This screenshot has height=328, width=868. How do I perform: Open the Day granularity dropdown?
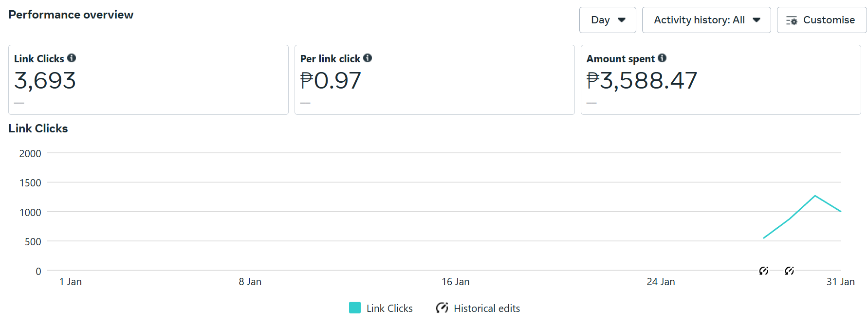(608, 20)
